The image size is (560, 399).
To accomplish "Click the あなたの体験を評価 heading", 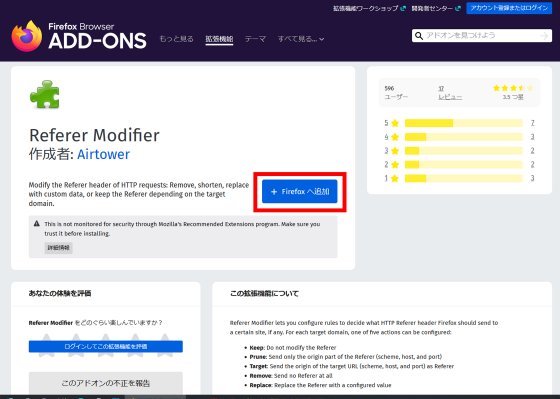I will (x=60, y=293).
